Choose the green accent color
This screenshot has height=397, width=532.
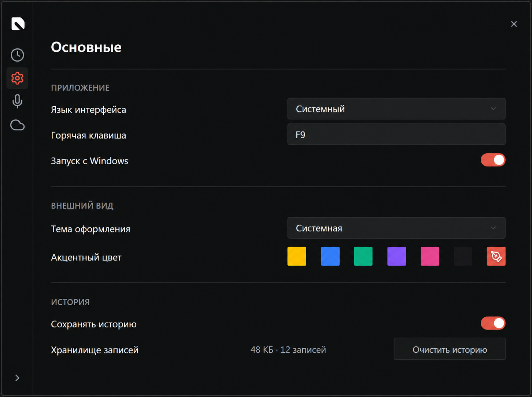pyautogui.click(x=363, y=256)
